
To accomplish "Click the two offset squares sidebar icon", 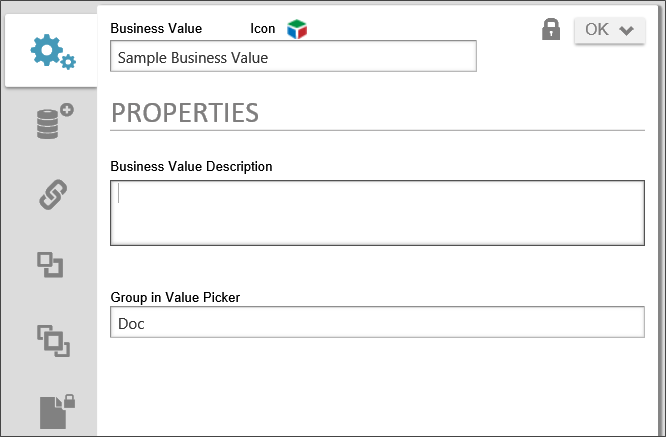I will 50,265.
